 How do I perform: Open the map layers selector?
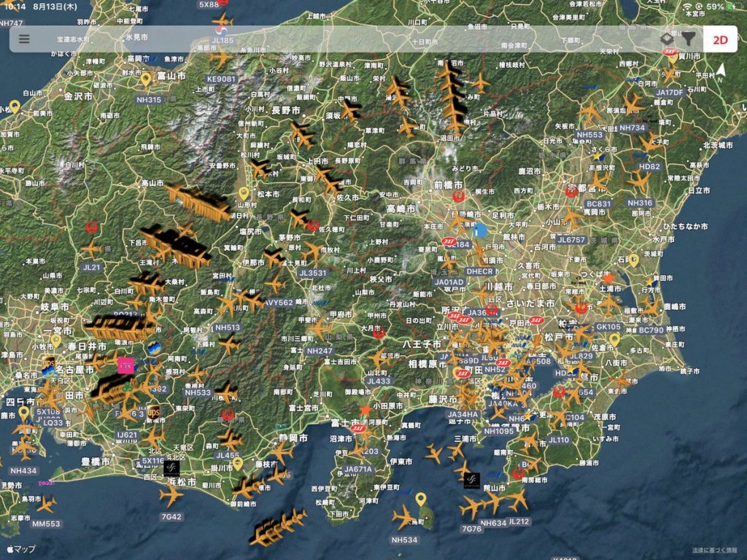pos(667,39)
